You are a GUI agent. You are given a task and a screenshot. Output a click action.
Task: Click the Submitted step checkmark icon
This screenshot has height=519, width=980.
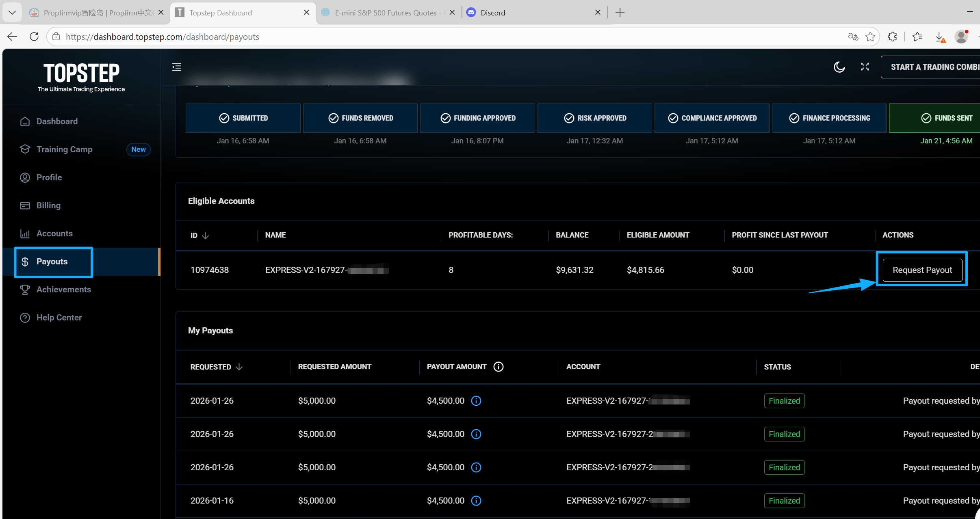point(224,118)
